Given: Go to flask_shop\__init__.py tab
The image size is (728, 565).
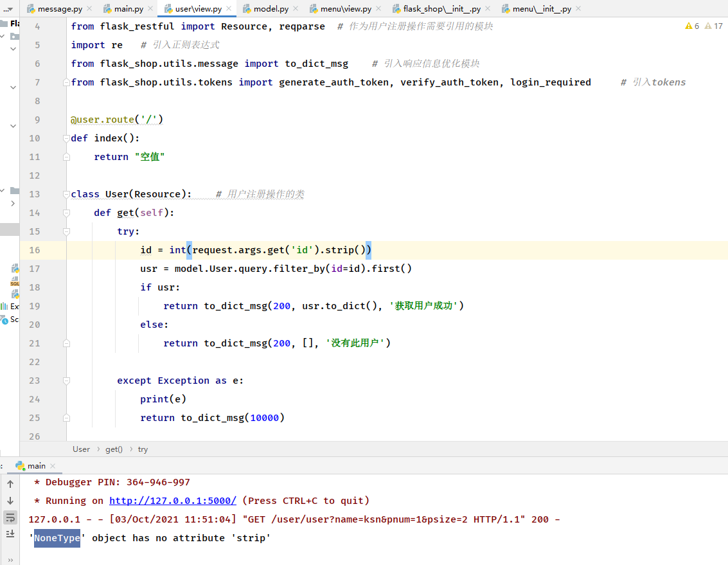Looking at the screenshot, I should [x=441, y=9].
